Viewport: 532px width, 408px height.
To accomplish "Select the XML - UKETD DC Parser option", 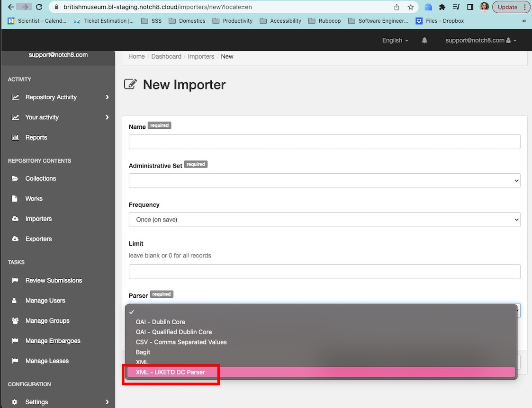I will coord(171,372).
